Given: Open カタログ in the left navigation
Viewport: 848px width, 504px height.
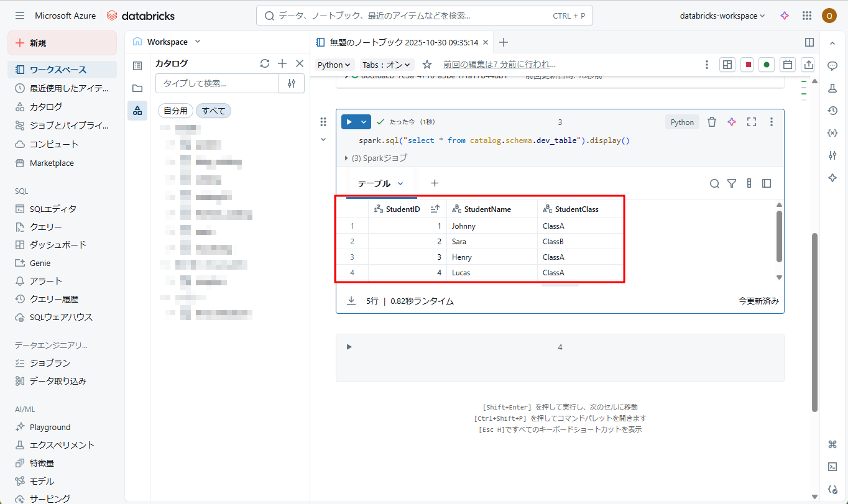Looking at the screenshot, I should (46, 107).
